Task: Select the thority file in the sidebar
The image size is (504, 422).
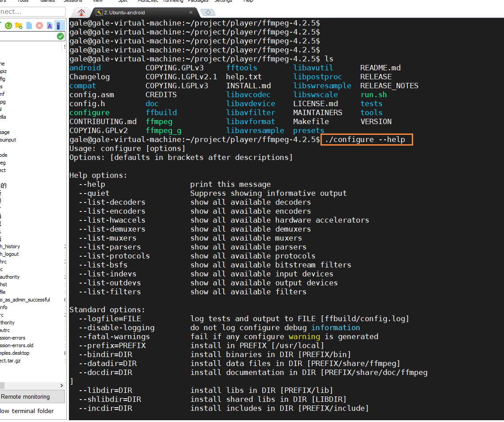Action: point(8,323)
